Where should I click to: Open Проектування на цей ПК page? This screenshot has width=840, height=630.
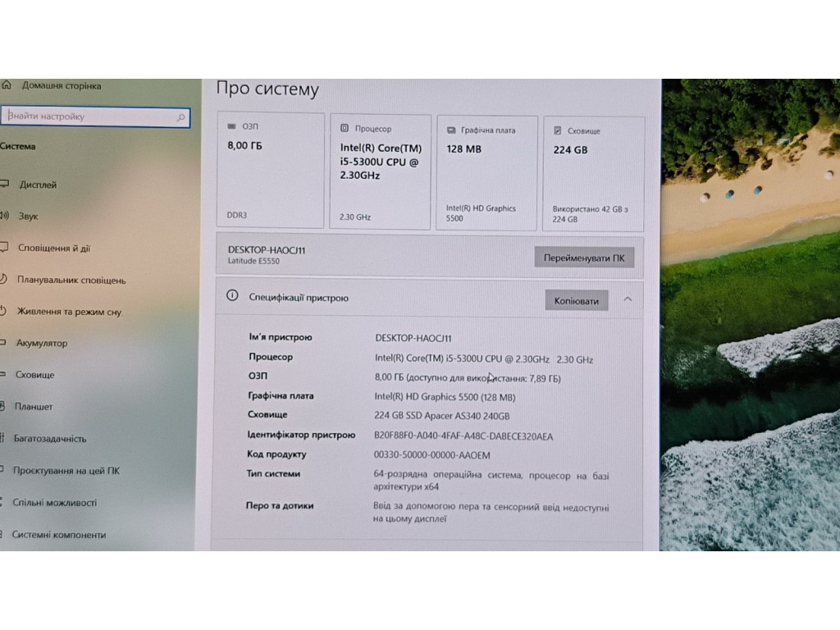(x=66, y=470)
